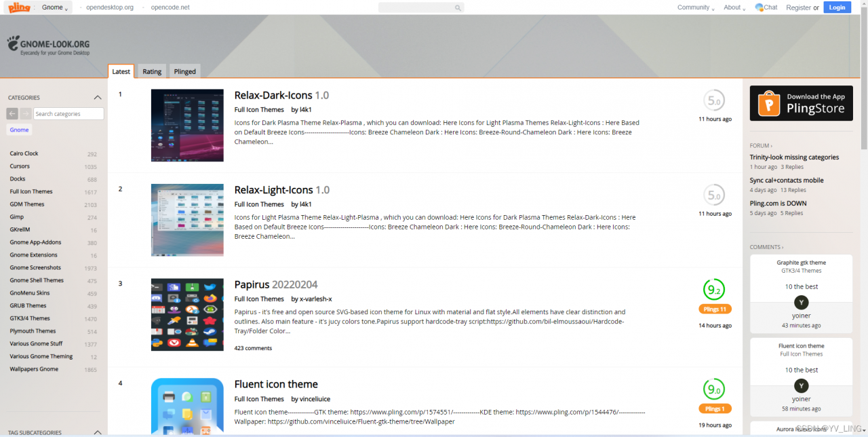Viewport: 868px width, 437px height.
Task: Expand the COMMENTS section link
Action: [x=766, y=247]
